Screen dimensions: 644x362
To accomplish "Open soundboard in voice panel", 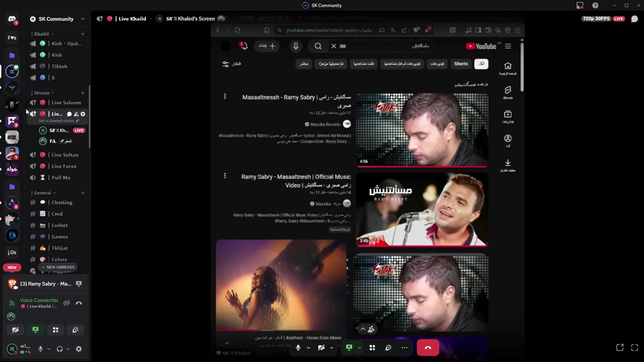I will click(75, 330).
